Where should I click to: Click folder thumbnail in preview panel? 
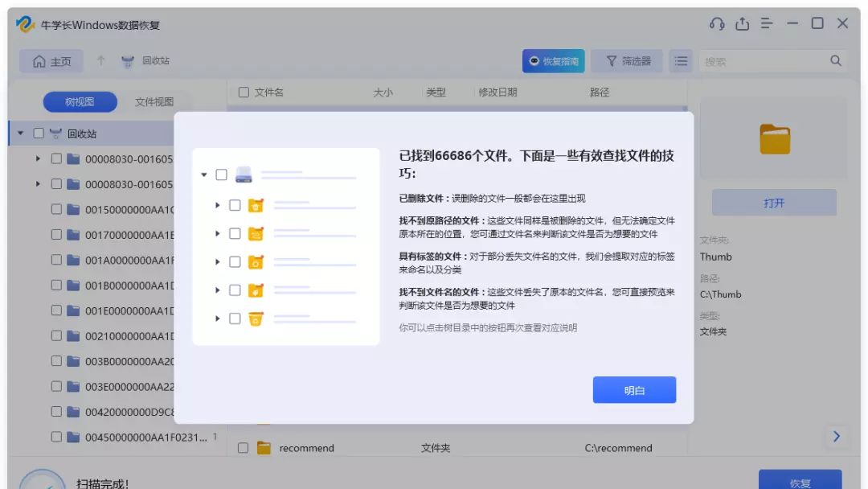pos(775,139)
